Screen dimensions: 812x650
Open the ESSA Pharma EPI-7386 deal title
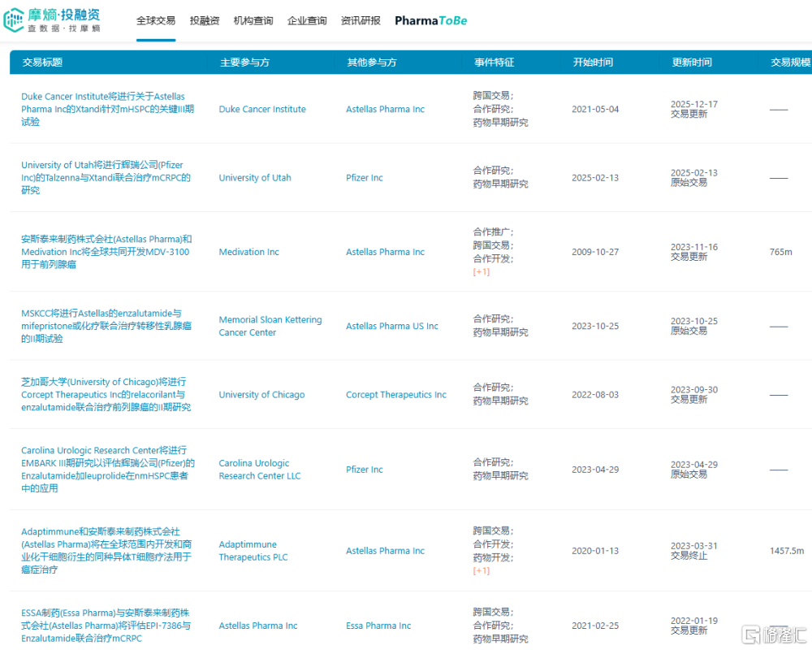(x=106, y=626)
